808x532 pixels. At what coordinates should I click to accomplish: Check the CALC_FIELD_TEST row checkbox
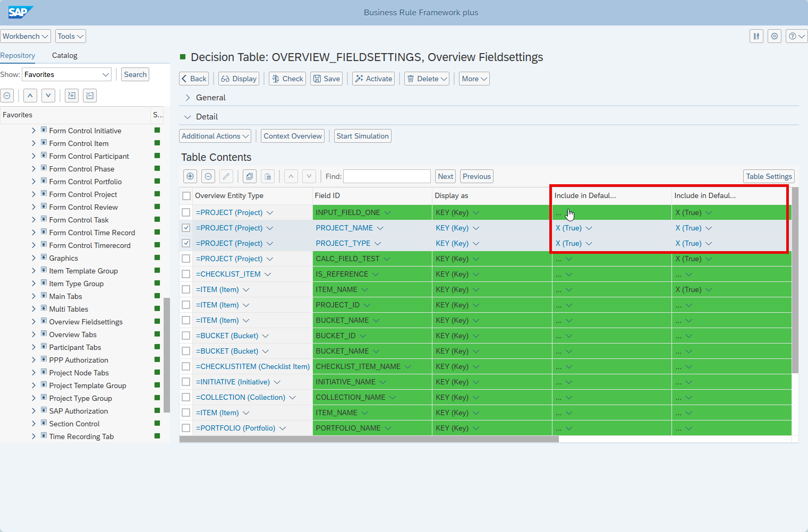[186, 259]
